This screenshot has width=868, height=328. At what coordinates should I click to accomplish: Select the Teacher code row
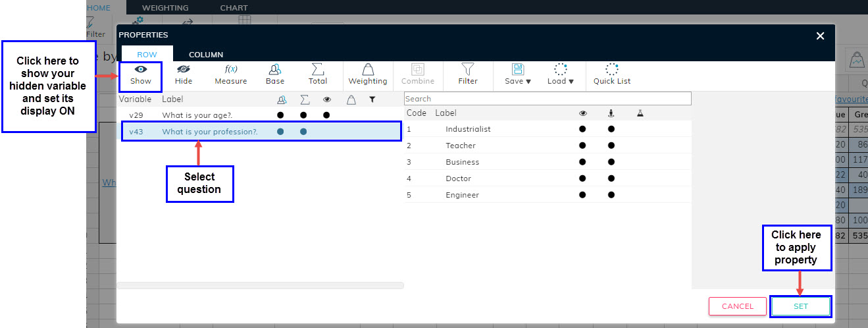coord(548,146)
